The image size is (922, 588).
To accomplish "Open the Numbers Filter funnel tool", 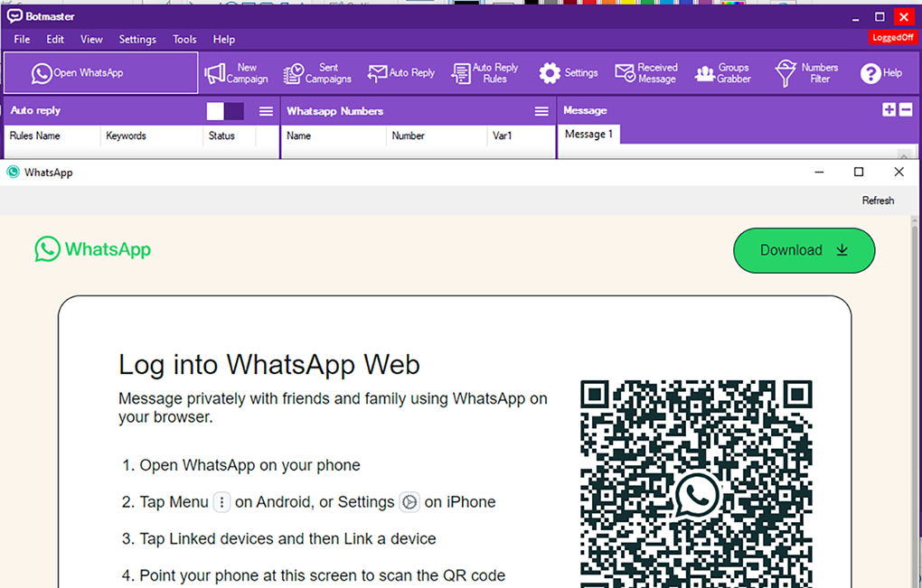I will [806, 73].
